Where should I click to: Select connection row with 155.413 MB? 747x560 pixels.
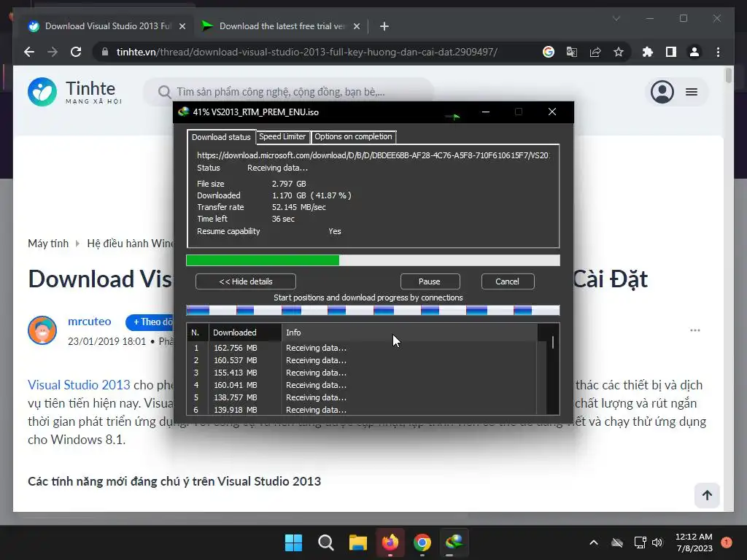pyautogui.click(x=362, y=373)
